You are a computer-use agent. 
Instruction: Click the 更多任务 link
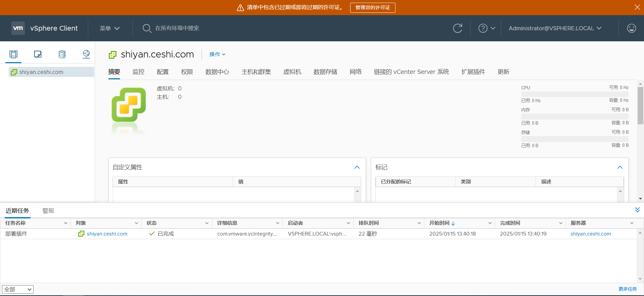[628, 289]
